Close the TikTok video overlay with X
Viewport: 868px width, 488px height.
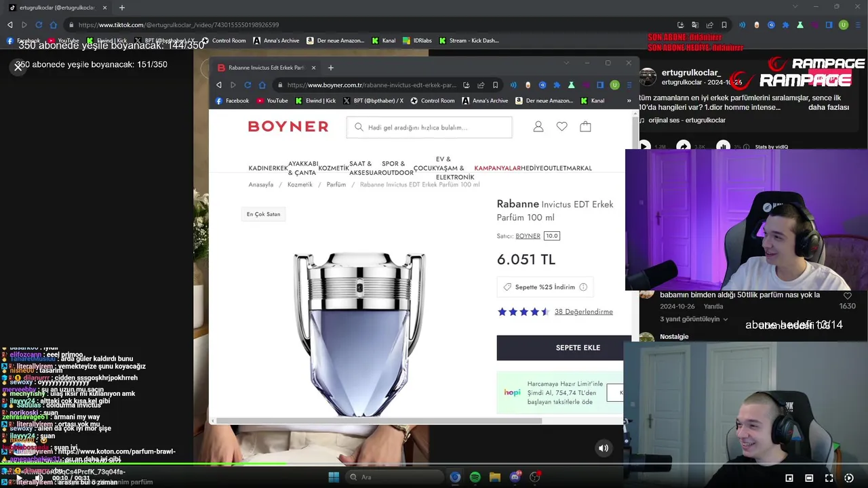18,66
